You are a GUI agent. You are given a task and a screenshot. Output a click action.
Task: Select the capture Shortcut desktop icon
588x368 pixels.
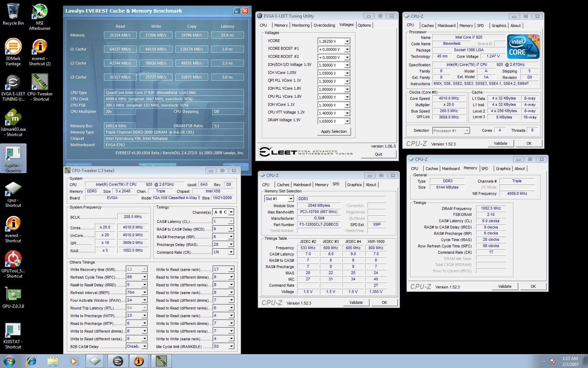pyautogui.click(x=13, y=158)
